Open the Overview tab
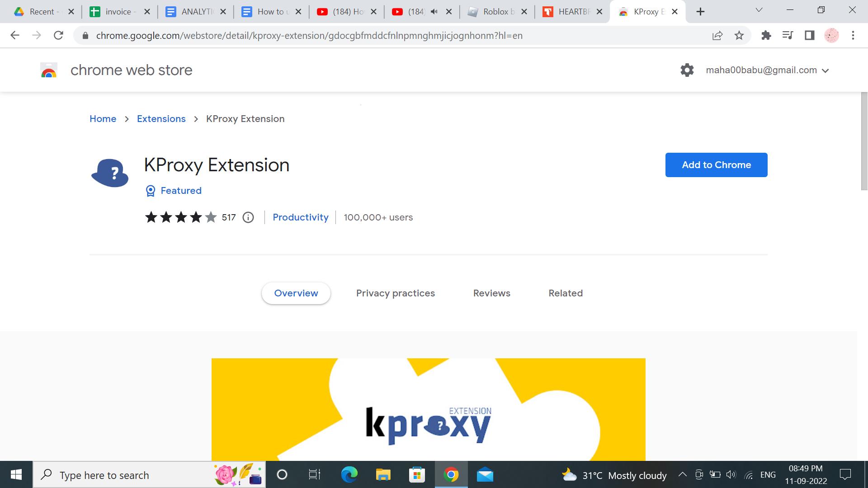 pos(296,293)
